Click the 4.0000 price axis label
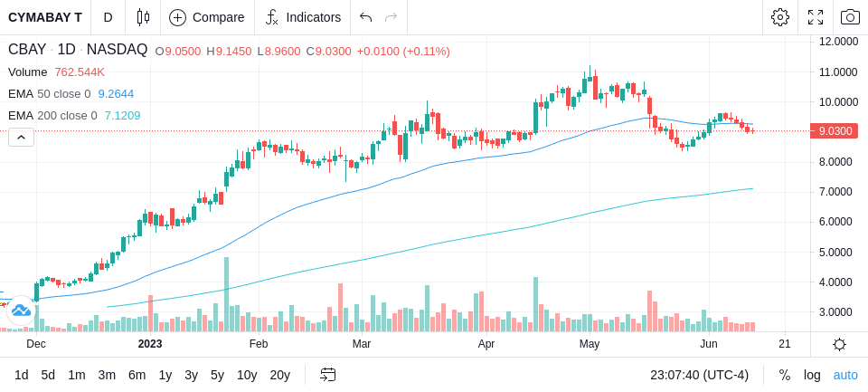The image size is (868, 392). (x=835, y=282)
